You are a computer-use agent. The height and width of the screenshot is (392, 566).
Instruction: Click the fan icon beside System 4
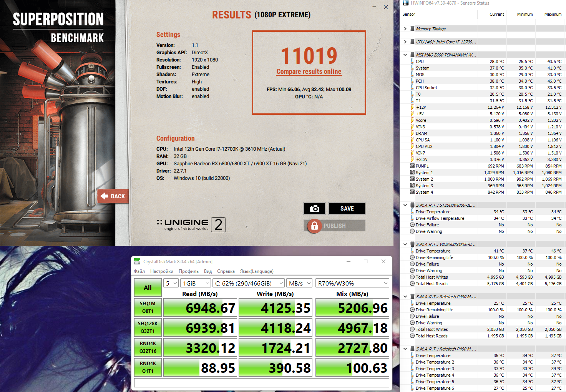(x=412, y=192)
